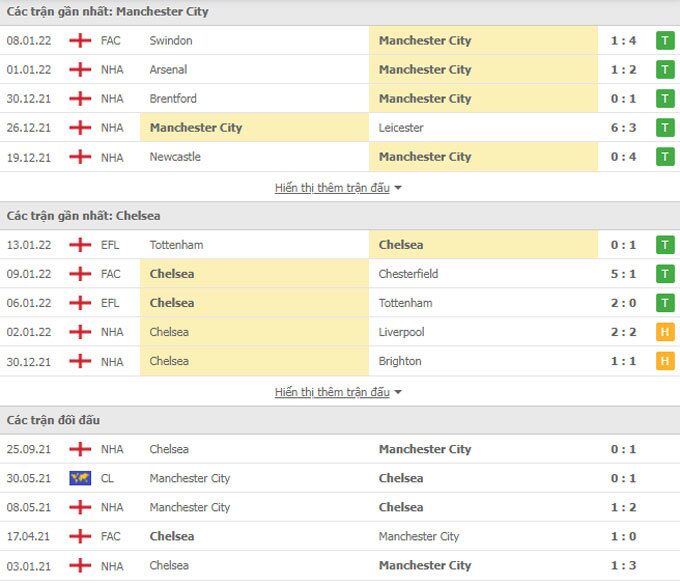Screen dimensions: 680x585
Task: Click green T badge for Chesterfield match
Action: tap(665, 274)
